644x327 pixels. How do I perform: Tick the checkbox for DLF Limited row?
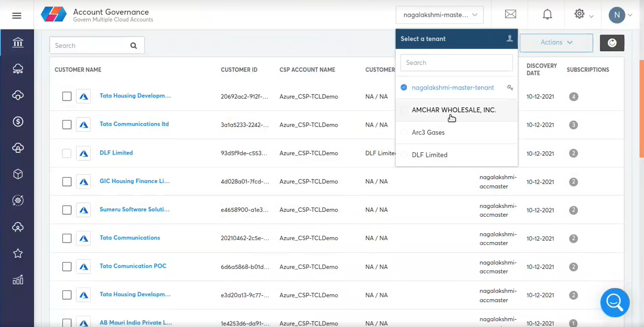tap(67, 153)
